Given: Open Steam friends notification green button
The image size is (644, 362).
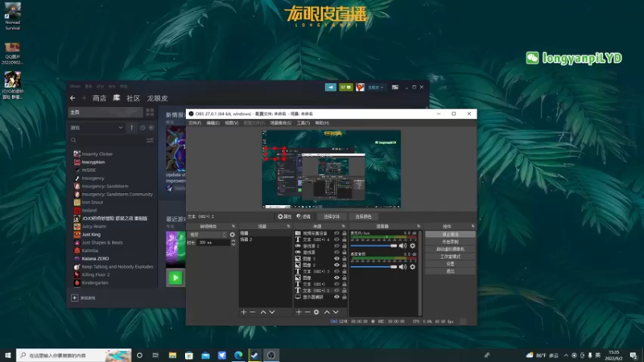Looking at the screenshot, I should point(346,87).
